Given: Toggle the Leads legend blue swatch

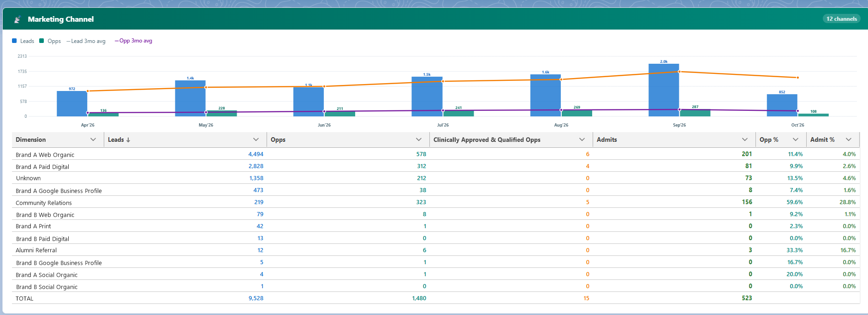Looking at the screenshot, I should point(14,41).
